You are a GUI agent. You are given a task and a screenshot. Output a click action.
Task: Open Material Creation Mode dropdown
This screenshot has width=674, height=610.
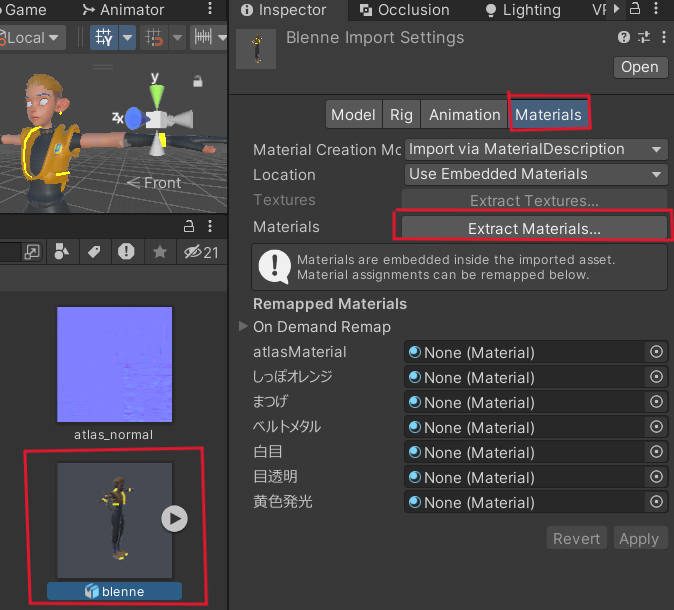coord(535,149)
